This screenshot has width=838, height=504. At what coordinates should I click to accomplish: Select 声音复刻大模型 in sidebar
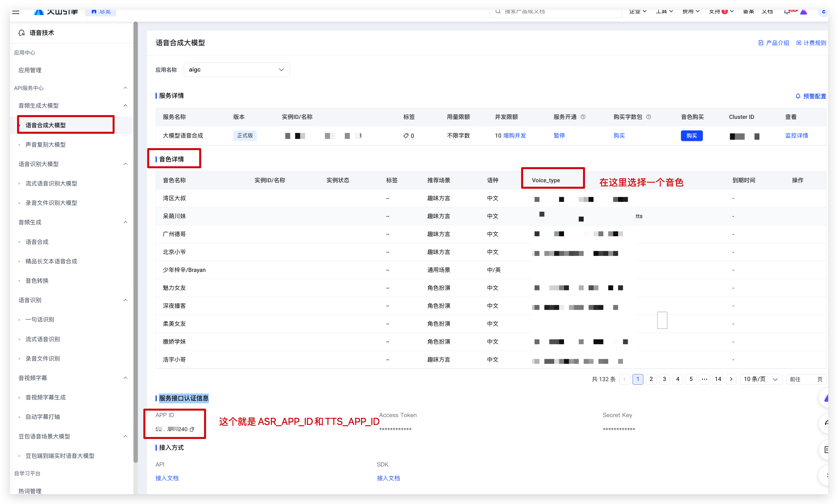[45, 145]
